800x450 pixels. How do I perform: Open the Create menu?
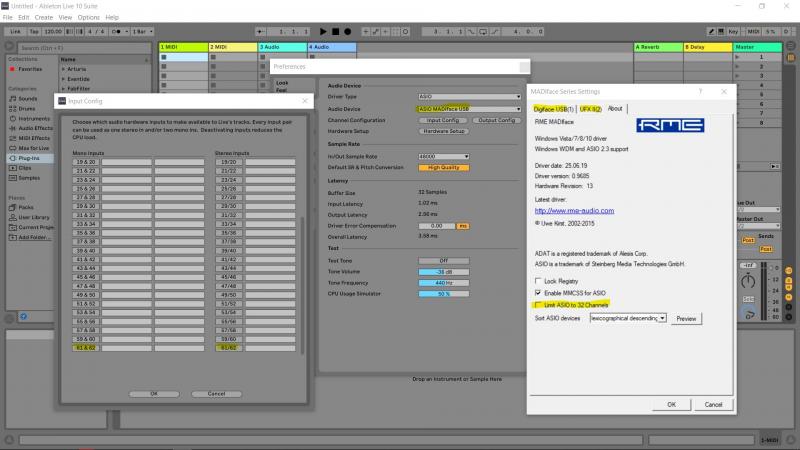44,17
